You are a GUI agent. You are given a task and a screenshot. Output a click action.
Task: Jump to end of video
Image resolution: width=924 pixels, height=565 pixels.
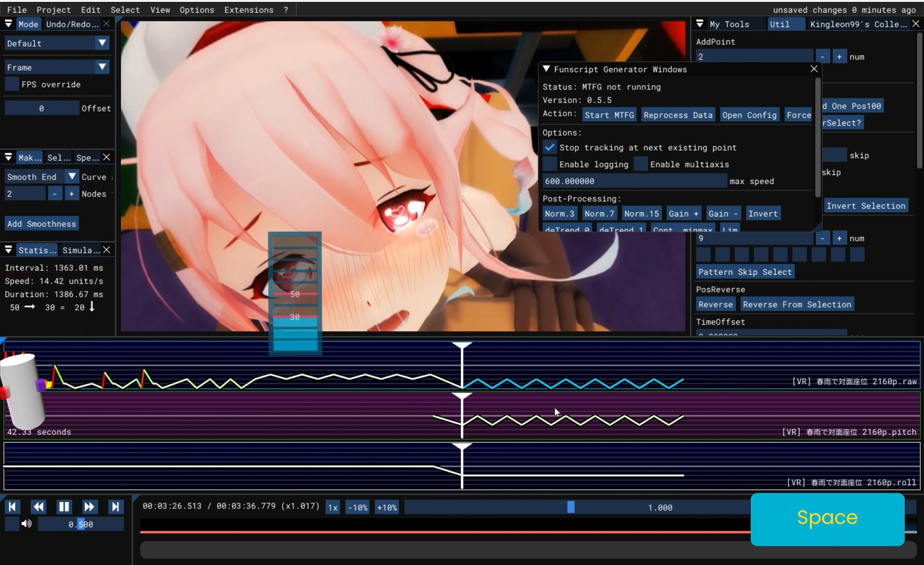click(115, 506)
